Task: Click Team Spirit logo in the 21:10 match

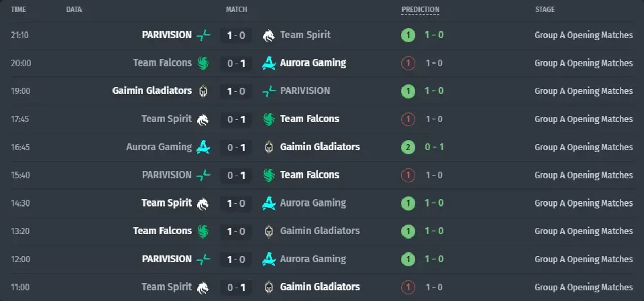Action: point(269,35)
